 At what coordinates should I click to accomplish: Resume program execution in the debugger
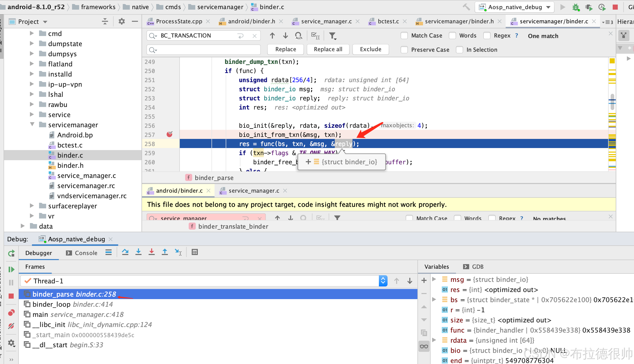pos(11,269)
